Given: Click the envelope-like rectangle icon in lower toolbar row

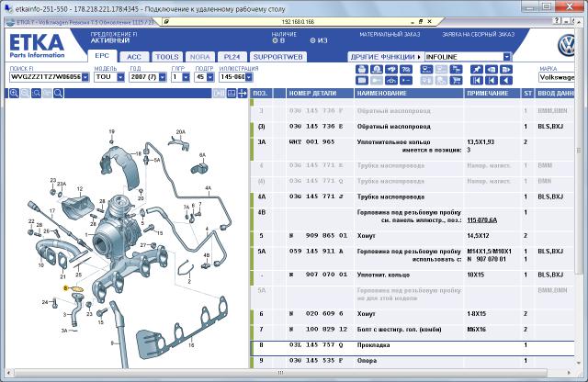Looking at the screenshot, I should click(x=361, y=80).
